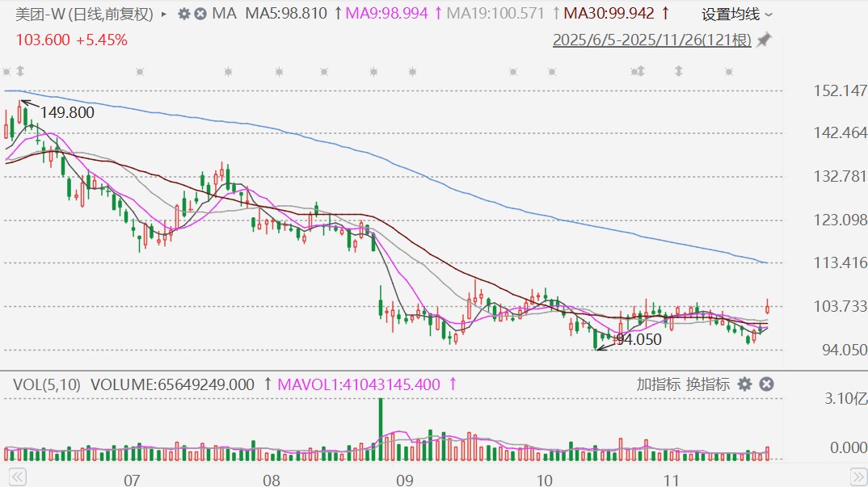Toggle the MA5 line
The height and width of the screenshot is (487, 868).
click(x=286, y=14)
